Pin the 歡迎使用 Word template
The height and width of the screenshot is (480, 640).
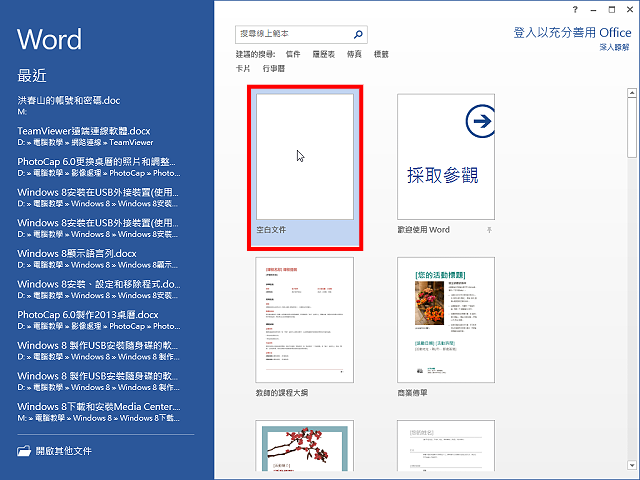point(489,230)
